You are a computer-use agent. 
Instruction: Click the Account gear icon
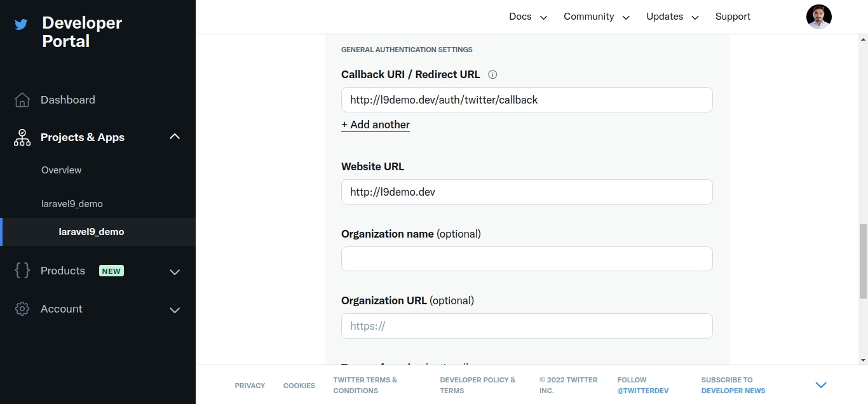pyautogui.click(x=22, y=309)
